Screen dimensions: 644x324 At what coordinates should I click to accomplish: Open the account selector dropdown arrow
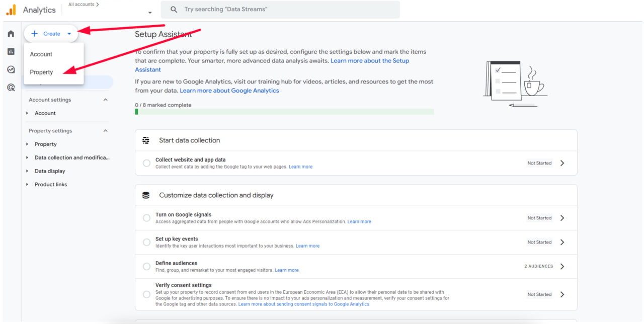pyautogui.click(x=150, y=13)
